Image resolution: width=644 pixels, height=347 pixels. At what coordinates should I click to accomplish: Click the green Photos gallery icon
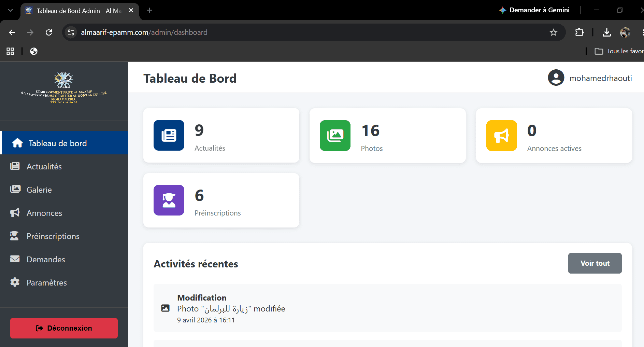coord(335,136)
